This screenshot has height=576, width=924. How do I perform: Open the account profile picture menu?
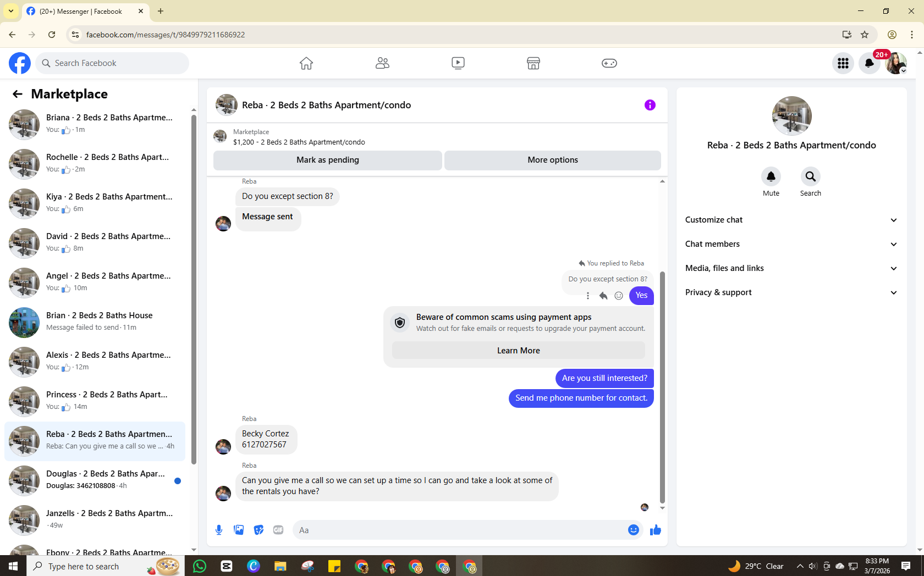tap(896, 63)
